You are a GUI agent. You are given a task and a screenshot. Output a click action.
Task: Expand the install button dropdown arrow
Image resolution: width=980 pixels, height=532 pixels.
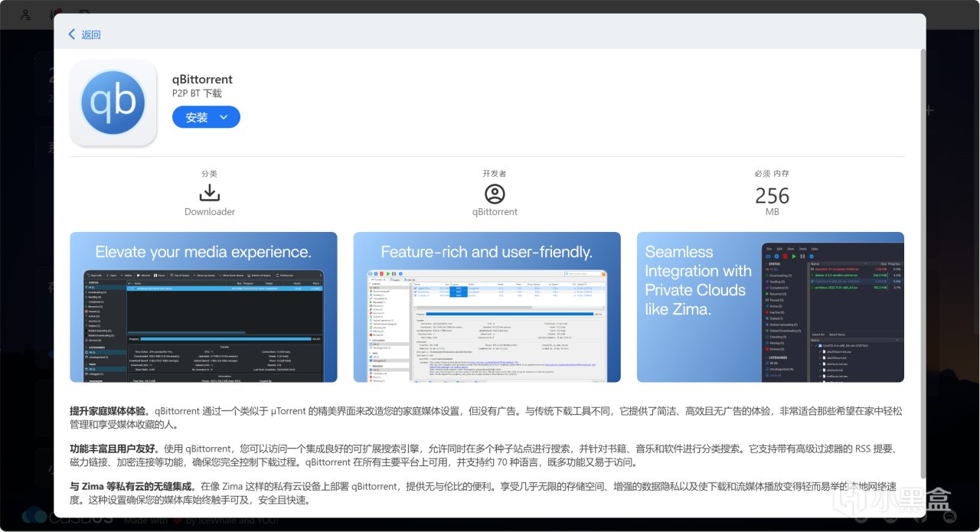pos(224,117)
